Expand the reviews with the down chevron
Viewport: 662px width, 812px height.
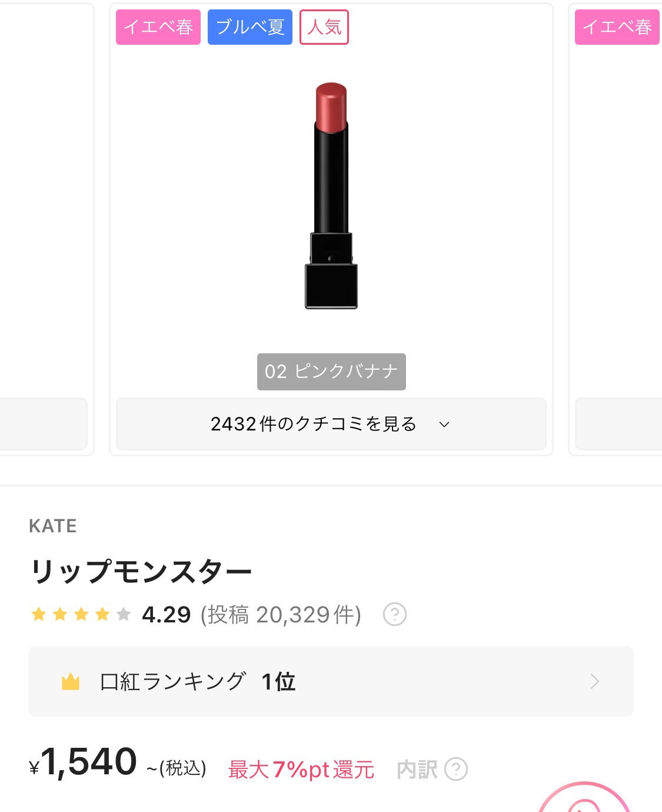(x=444, y=425)
